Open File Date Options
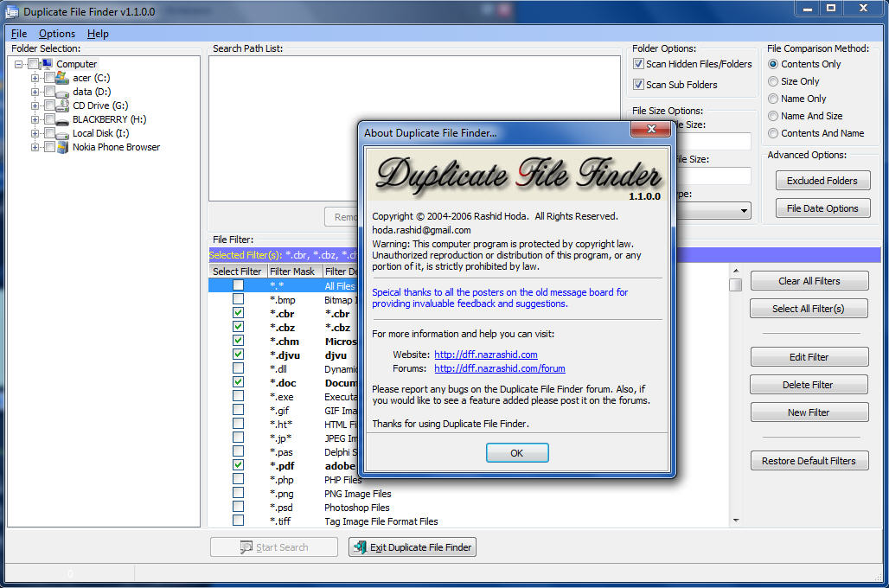This screenshot has width=889, height=588. pos(822,208)
